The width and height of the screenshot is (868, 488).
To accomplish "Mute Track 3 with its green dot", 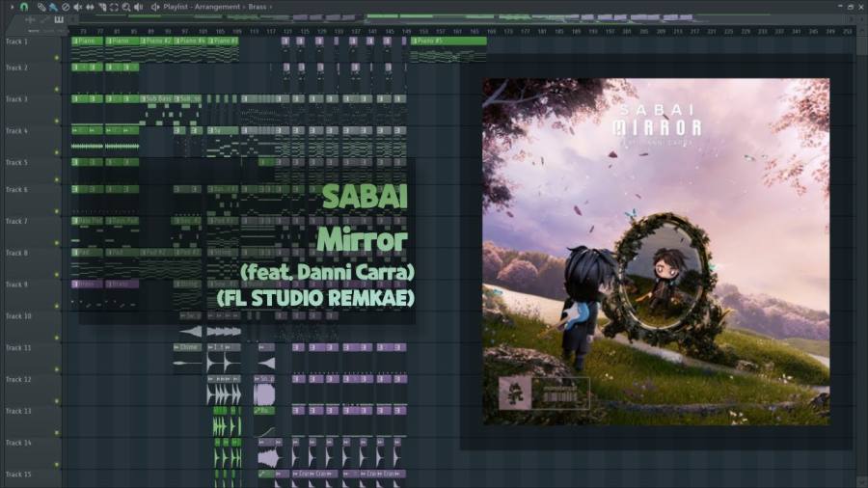I will click(x=57, y=121).
